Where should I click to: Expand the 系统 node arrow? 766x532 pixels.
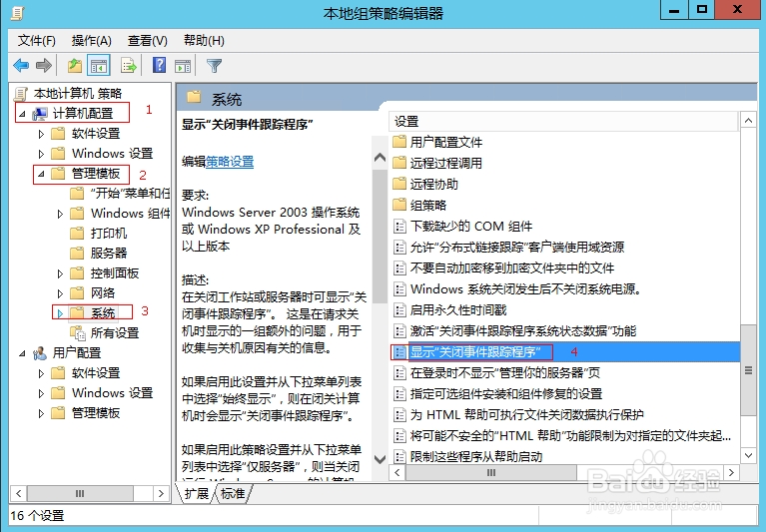pos(60,313)
